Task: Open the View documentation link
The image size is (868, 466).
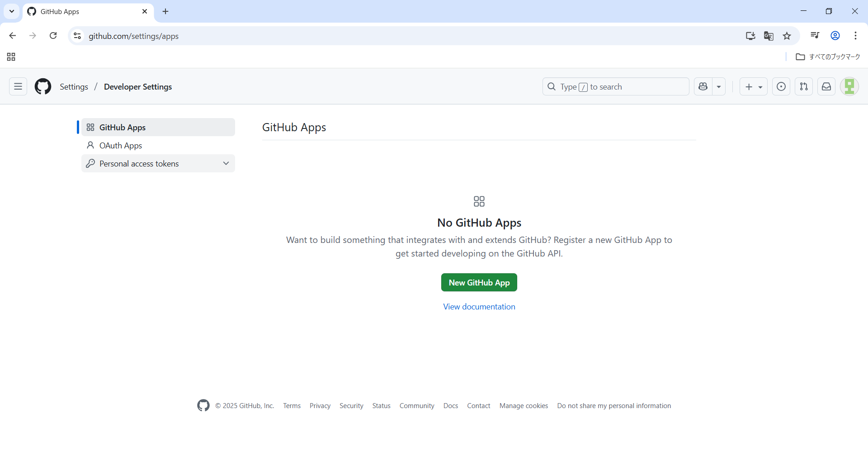Action: tap(479, 307)
